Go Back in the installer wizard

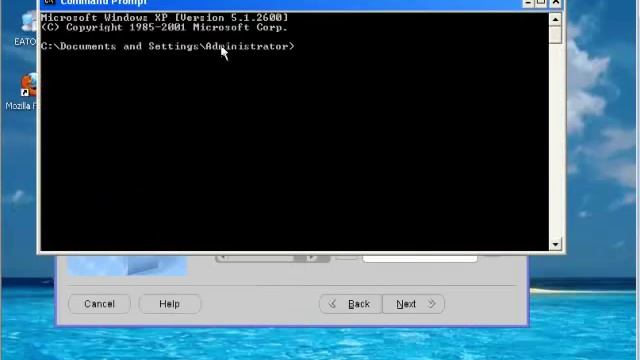351,304
